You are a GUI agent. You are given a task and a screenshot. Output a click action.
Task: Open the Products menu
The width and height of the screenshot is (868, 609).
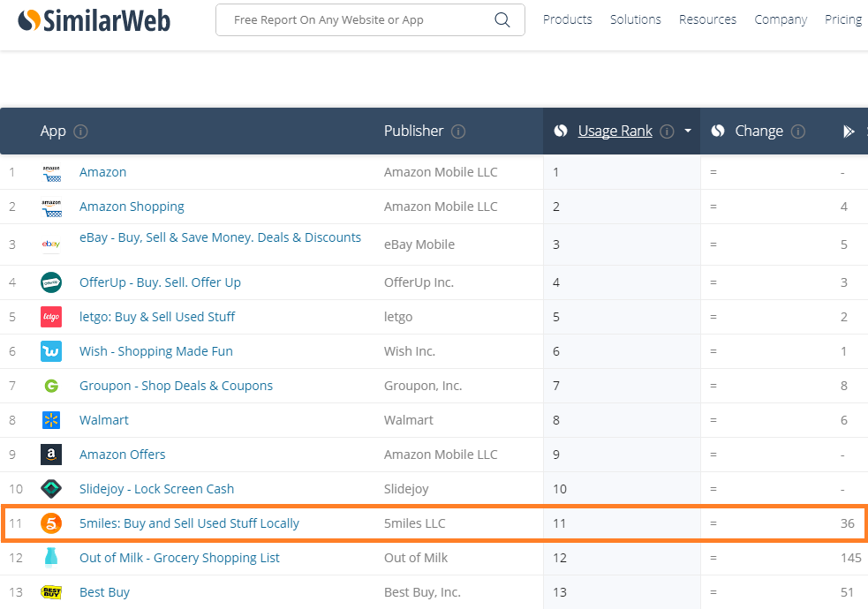568,19
